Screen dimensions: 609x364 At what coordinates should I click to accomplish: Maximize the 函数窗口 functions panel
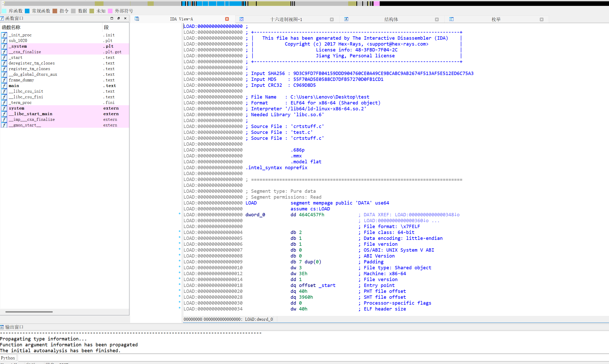click(112, 18)
